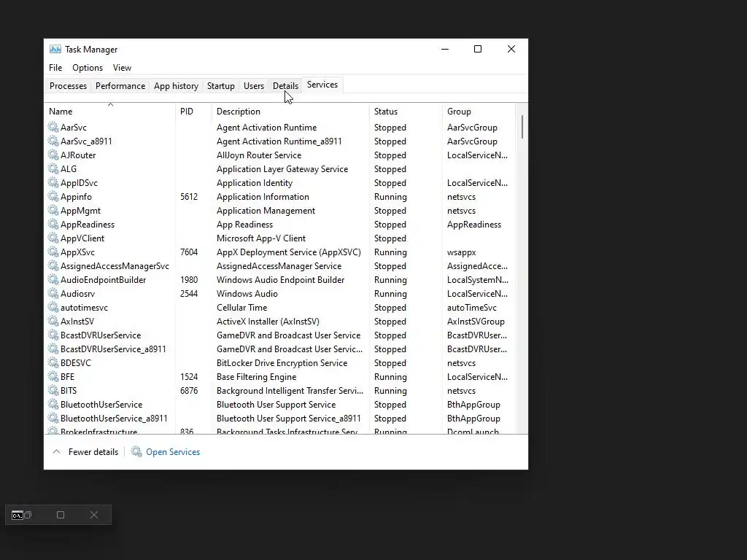This screenshot has height=560, width=747.
Task: Click the Running status of BITS
Action: click(x=390, y=391)
